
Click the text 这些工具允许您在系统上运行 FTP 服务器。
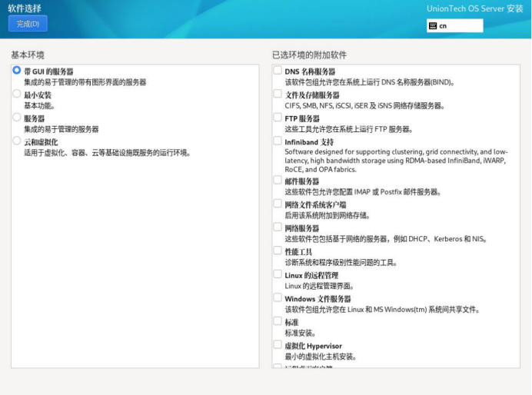click(x=348, y=129)
